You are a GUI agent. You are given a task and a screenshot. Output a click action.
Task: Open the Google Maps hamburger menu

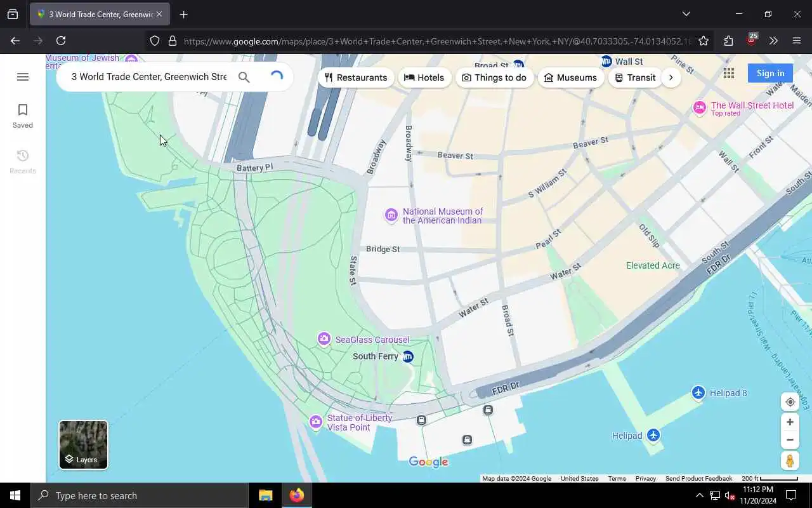23,77
